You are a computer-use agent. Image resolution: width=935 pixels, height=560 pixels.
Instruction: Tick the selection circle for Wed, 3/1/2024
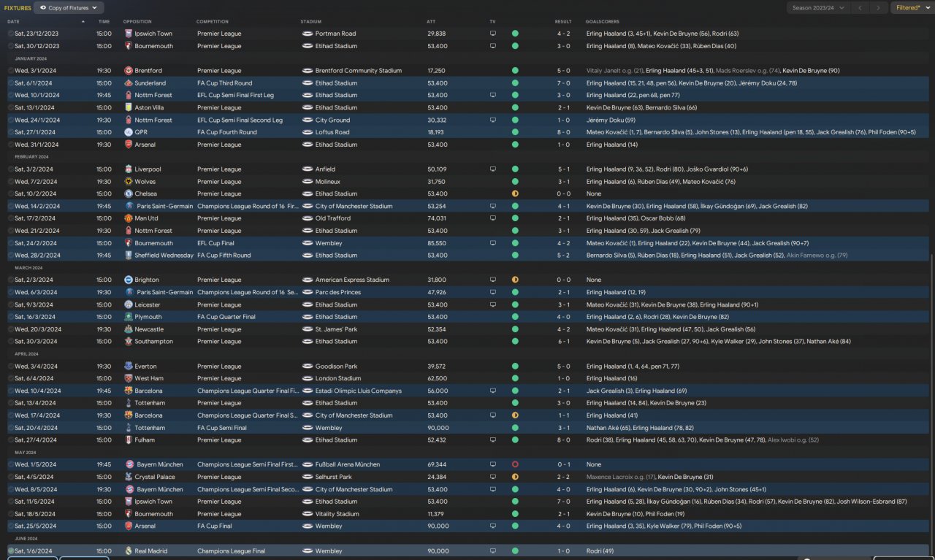pos(11,71)
